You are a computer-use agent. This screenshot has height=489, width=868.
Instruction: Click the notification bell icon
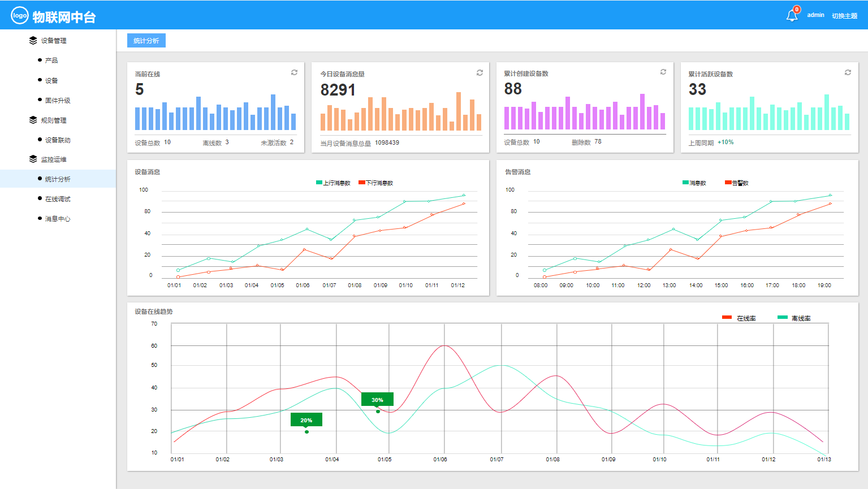[792, 16]
